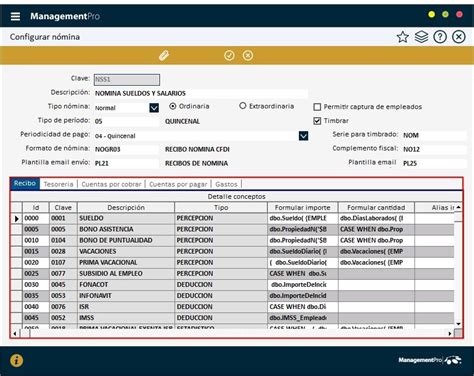This screenshot has height=376, width=474.
Task: Open the Tipo nómina dropdown
Action: click(154, 108)
